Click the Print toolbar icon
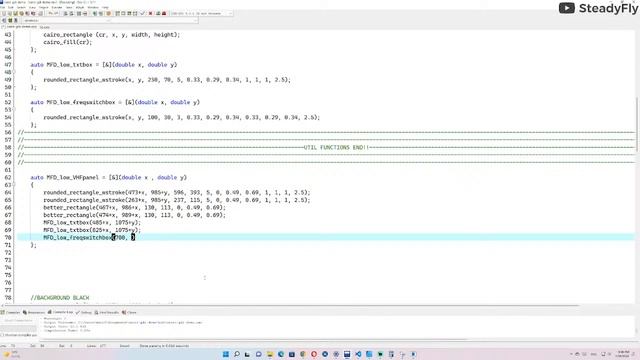Image resolution: width=640 pixels, height=360 pixels. pyautogui.click(x=40, y=13)
